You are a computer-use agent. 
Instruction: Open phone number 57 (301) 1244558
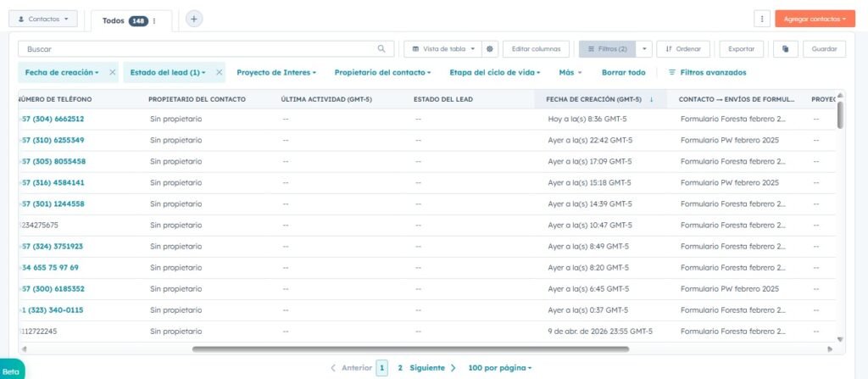(53, 203)
